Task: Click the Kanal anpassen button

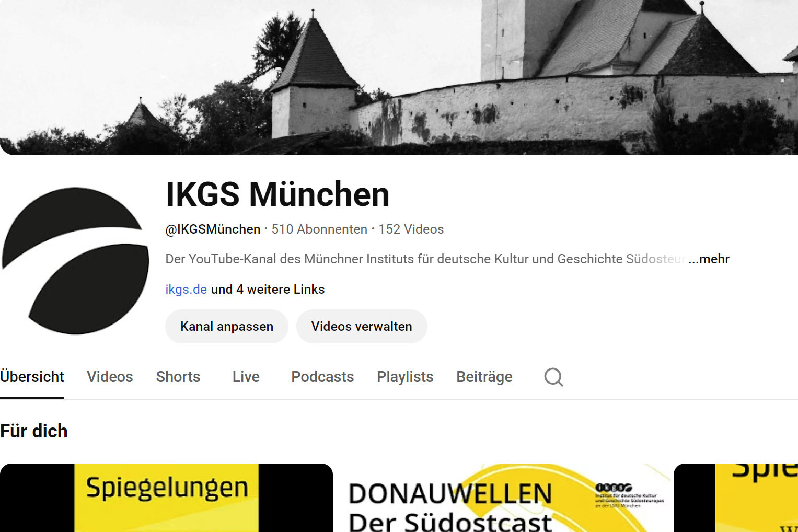Action: click(x=227, y=326)
